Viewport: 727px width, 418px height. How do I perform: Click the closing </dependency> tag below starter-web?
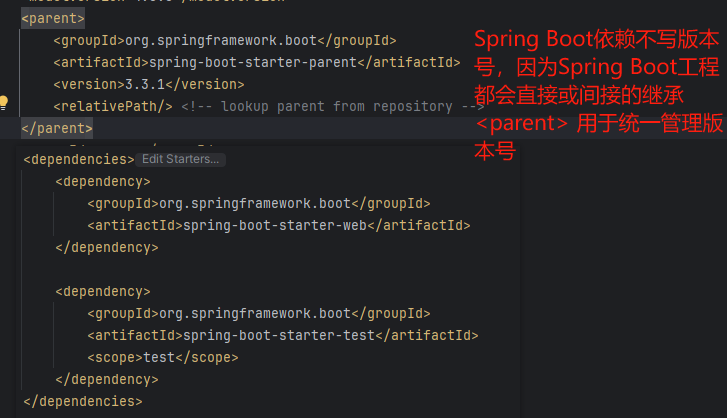(107, 247)
